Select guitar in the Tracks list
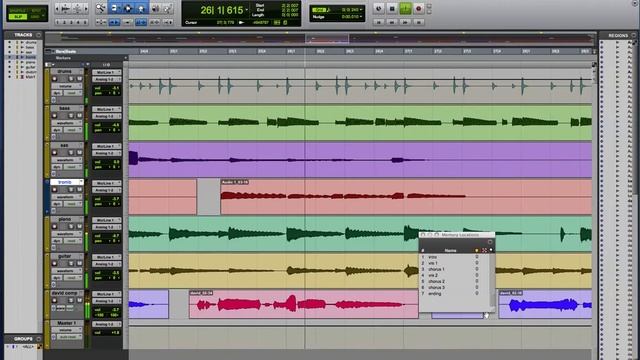 click(x=31, y=67)
